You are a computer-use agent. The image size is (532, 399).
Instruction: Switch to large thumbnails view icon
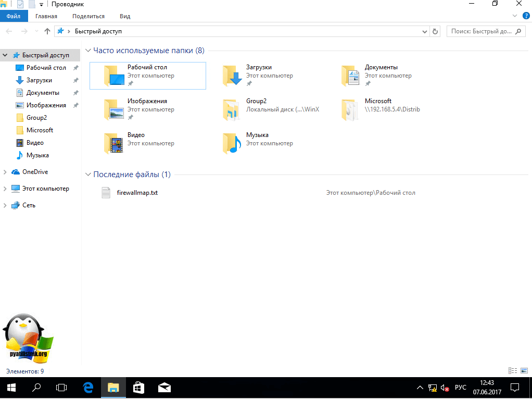524,371
